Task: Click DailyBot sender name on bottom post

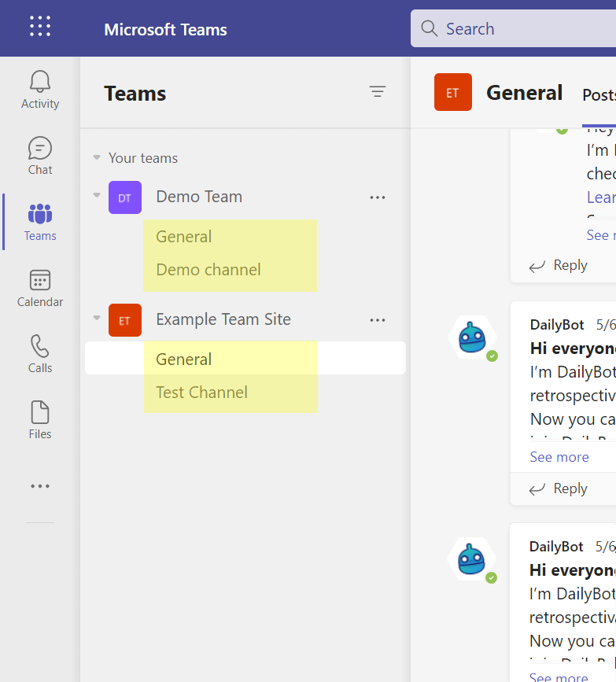Action: click(556, 546)
